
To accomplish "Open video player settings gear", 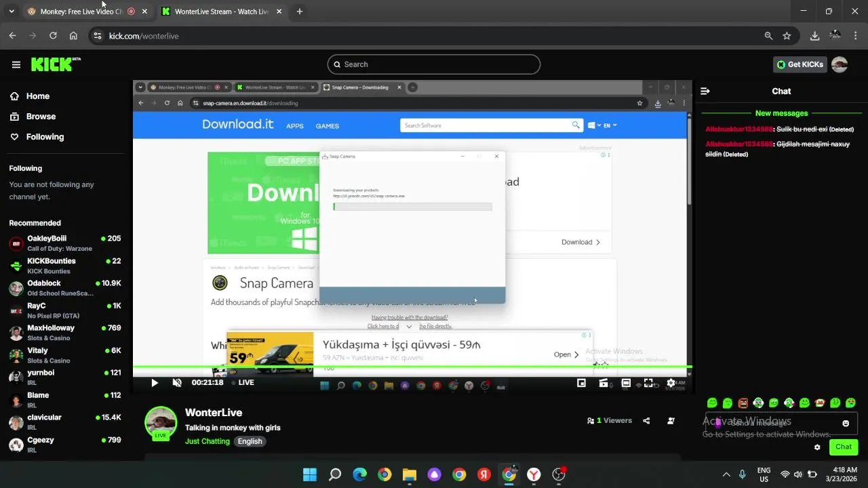I will click(671, 383).
